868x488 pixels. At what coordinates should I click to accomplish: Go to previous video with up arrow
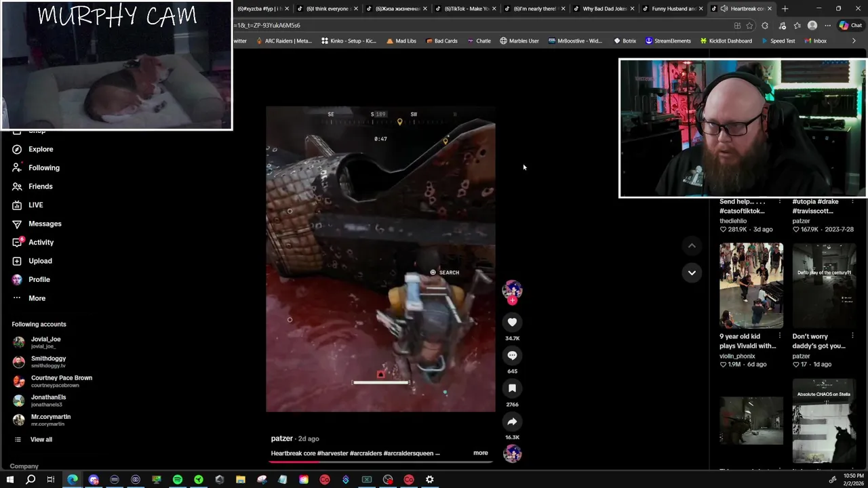point(692,245)
